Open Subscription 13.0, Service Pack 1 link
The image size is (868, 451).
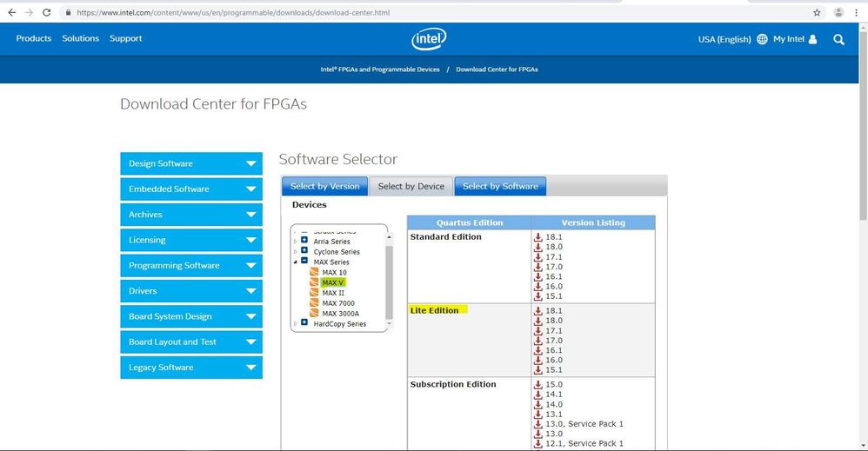[584, 424]
